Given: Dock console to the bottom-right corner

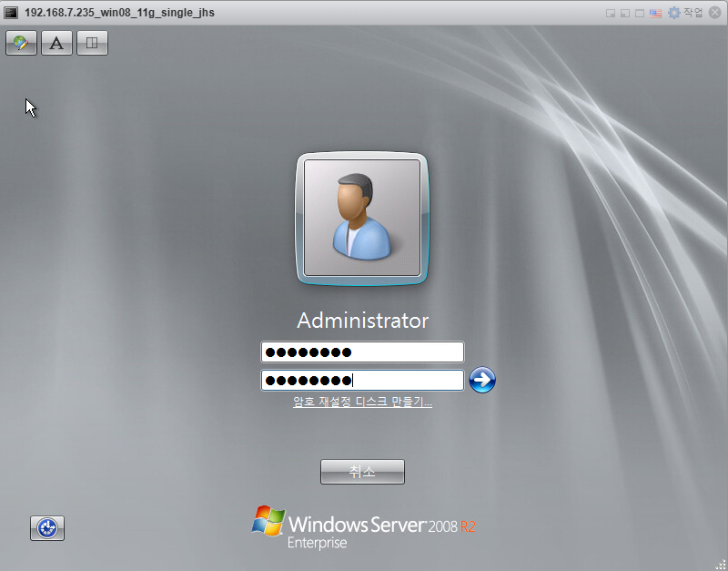Looking at the screenshot, I should coord(611,13).
